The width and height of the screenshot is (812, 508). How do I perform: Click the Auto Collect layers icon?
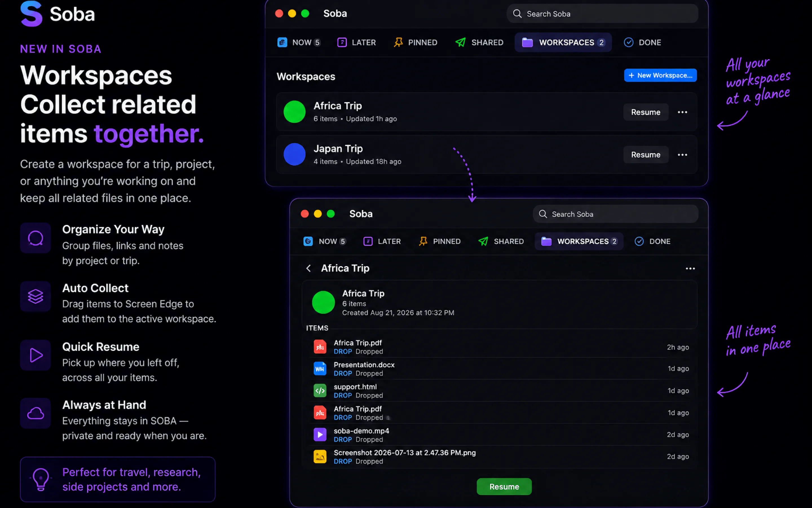[x=35, y=296]
